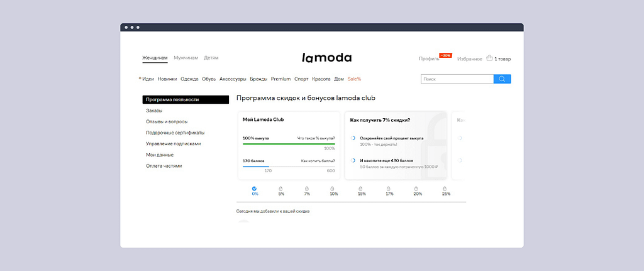This screenshot has height=271, width=644.
Task: Open the Спорт category
Action: 301,79
